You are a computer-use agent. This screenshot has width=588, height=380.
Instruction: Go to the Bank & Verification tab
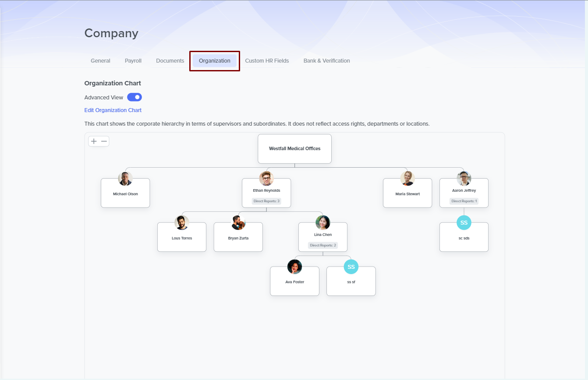[326, 61]
